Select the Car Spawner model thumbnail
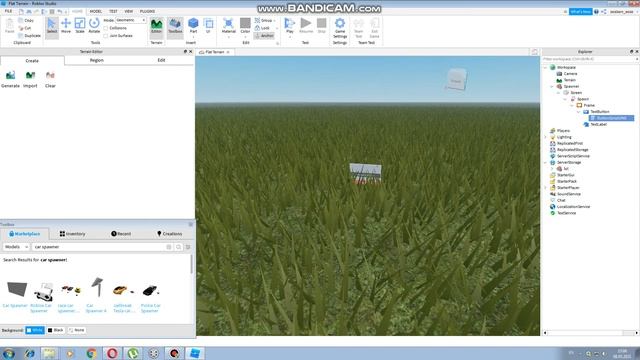 [16, 289]
